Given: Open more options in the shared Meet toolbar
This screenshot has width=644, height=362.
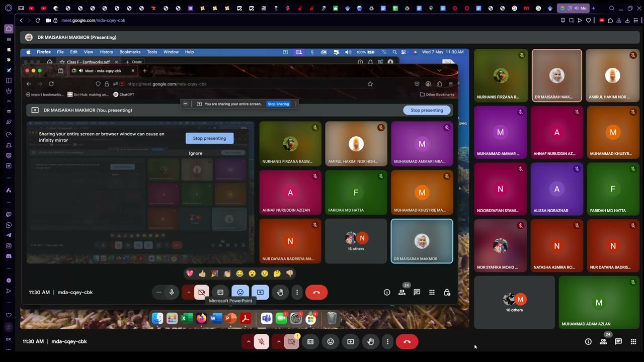Looking at the screenshot, I should [297, 292].
